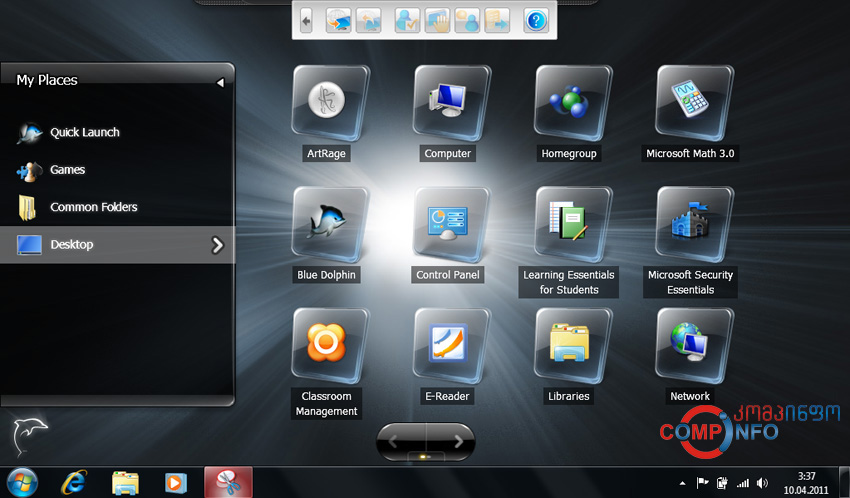Show hidden system tray icons
This screenshot has width=850, height=498.
pyautogui.click(x=682, y=483)
